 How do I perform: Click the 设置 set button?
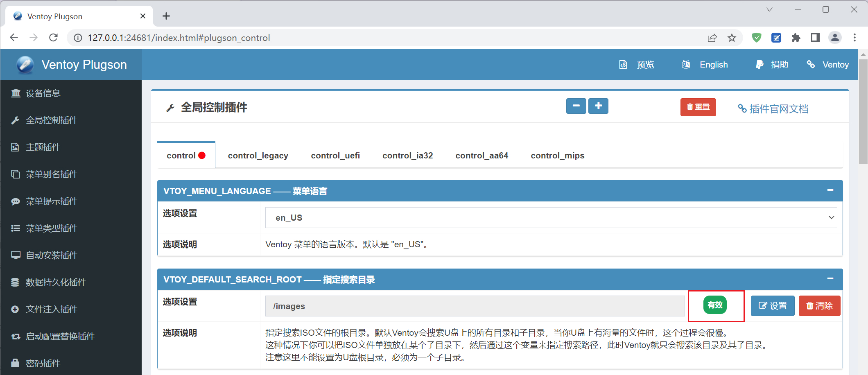point(773,306)
